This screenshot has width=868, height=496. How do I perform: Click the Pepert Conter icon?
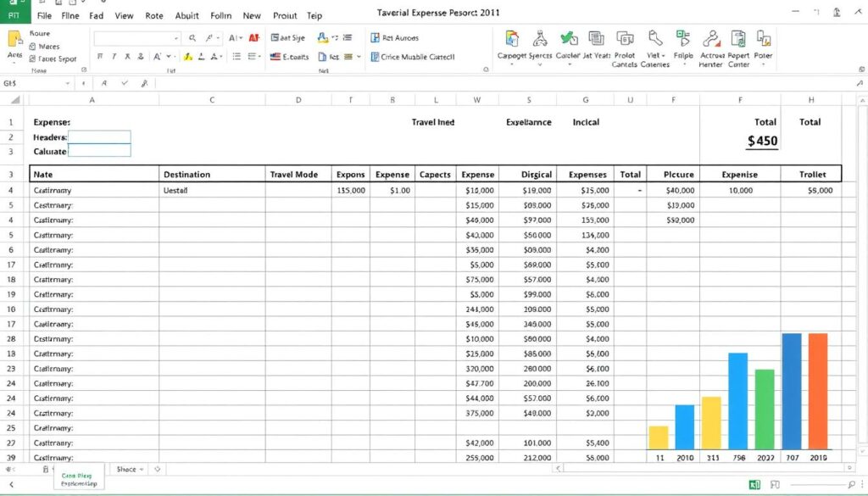coord(738,39)
